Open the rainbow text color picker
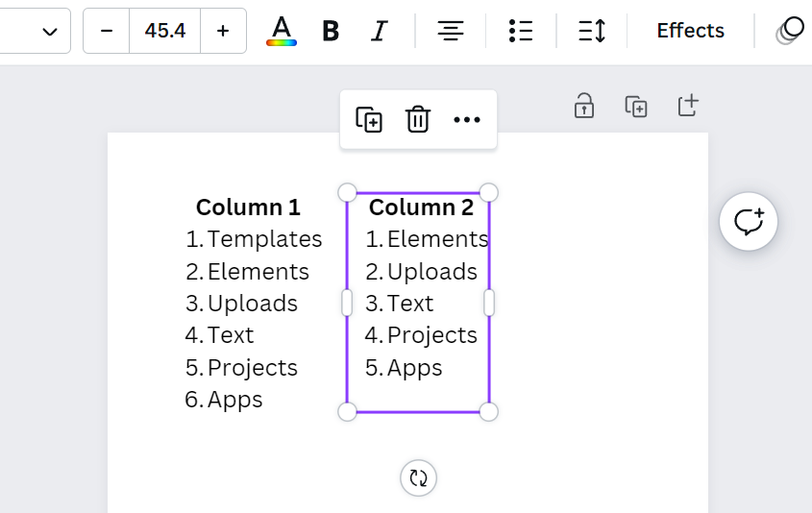The width and height of the screenshot is (812, 513). pyautogui.click(x=281, y=31)
